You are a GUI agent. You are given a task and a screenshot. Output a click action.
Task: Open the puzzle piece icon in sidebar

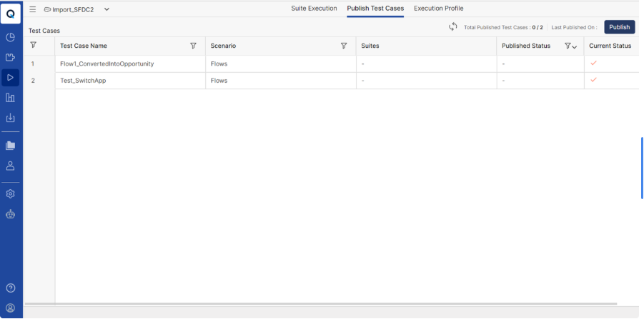click(x=10, y=57)
